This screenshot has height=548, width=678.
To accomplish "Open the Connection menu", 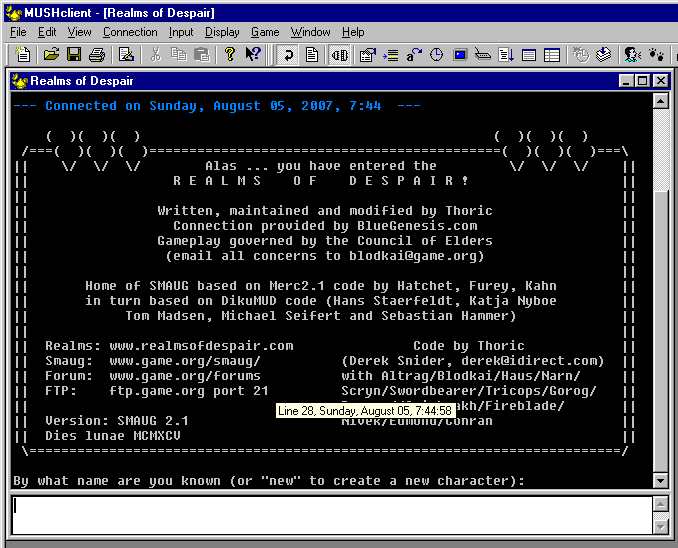I will click(x=130, y=32).
